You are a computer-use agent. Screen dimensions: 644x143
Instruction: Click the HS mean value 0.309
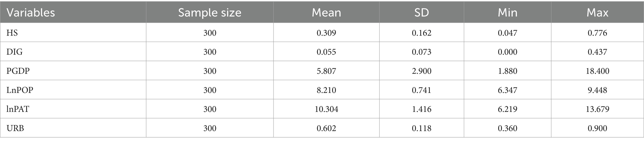(326, 33)
